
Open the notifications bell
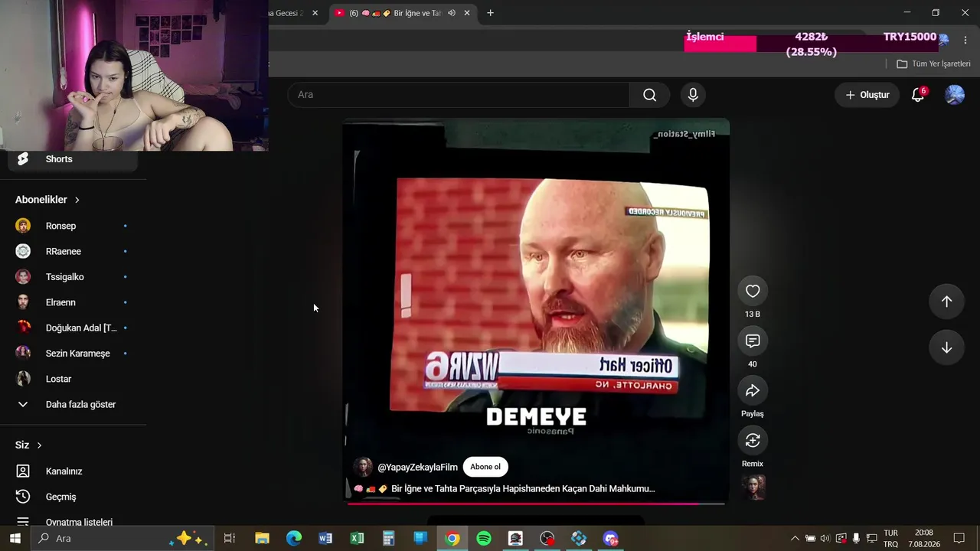click(x=918, y=95)
